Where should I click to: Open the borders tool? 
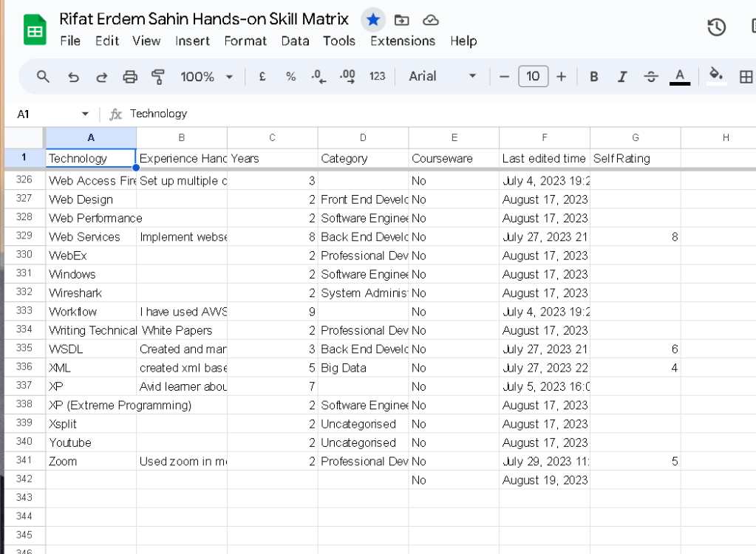point(746,77)
